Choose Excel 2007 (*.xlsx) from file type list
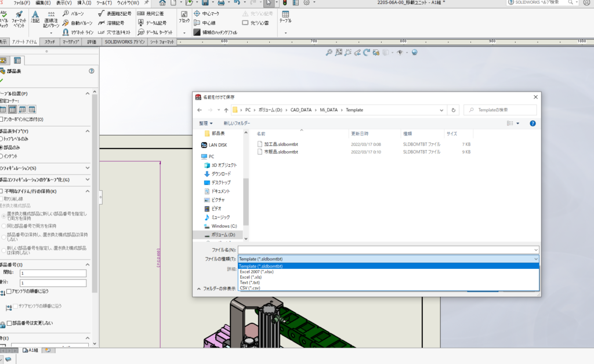Screen dimensions: 594x364 (256, 271)
